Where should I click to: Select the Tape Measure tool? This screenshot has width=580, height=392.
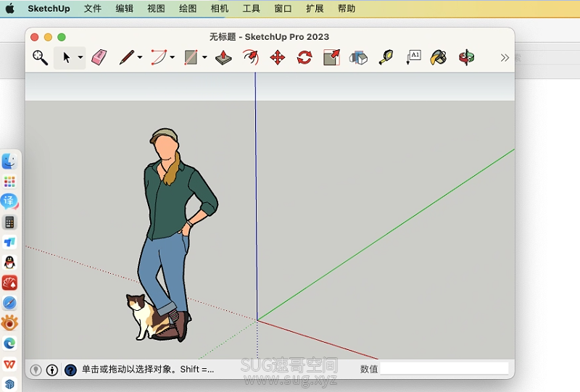386,58
